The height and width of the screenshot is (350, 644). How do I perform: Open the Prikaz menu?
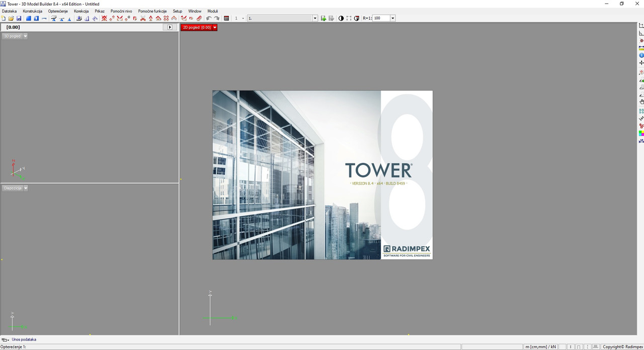100,11
